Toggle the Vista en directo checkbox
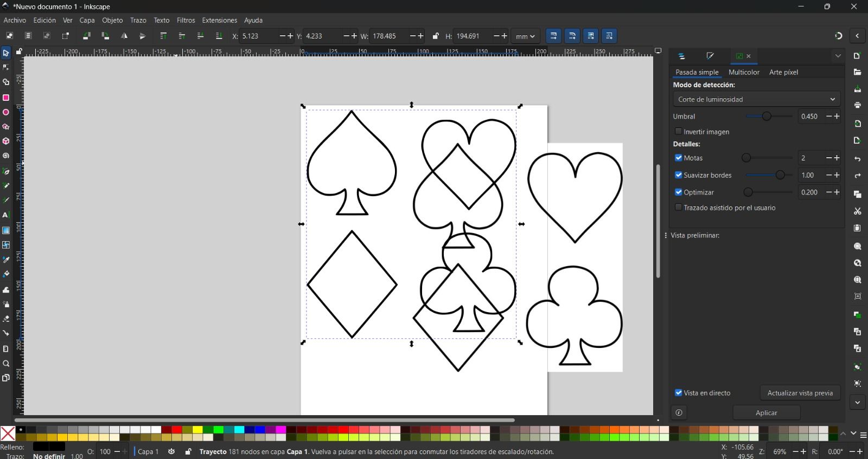 pyautogui.click(x=678, y=392)
